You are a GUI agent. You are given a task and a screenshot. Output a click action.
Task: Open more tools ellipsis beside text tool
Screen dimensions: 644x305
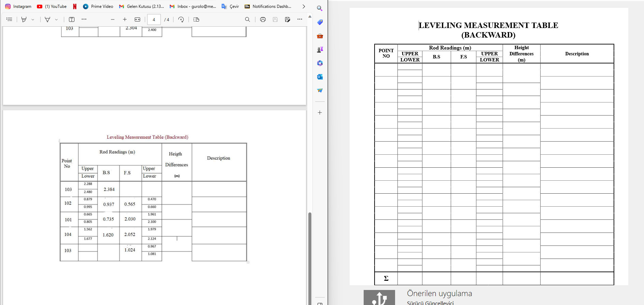tap(84, 19)
